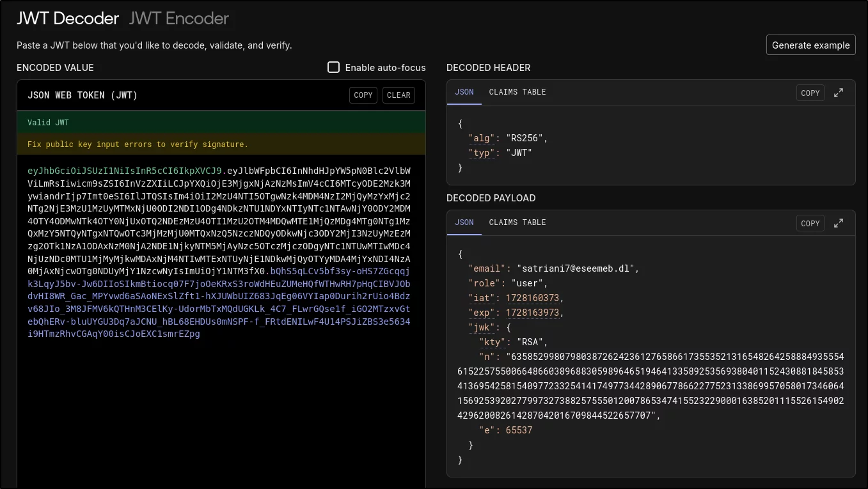
Task: Copy the decoded payload JSON
Action: point(810,223)
